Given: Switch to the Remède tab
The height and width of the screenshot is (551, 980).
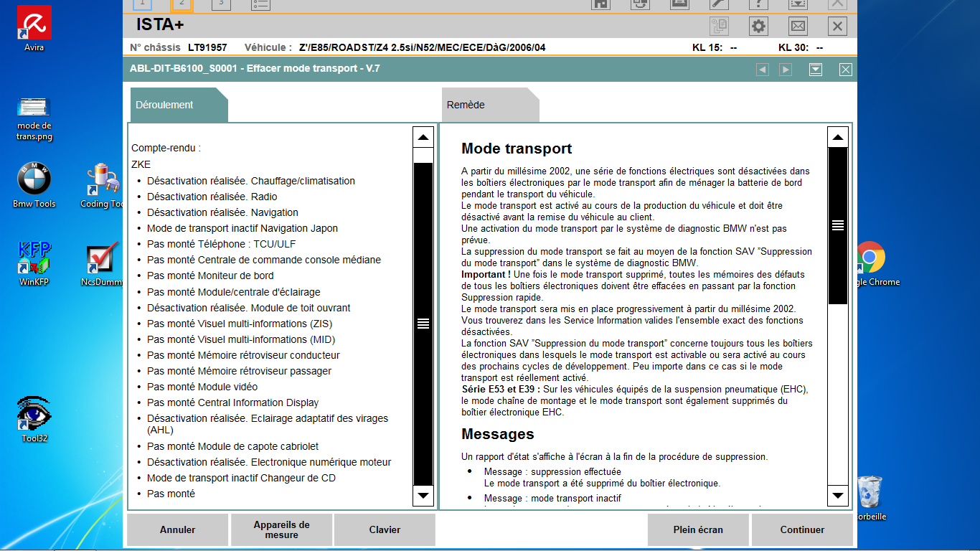Looking at the screenshot, I should pyautogui.click(x=490, y=105).
